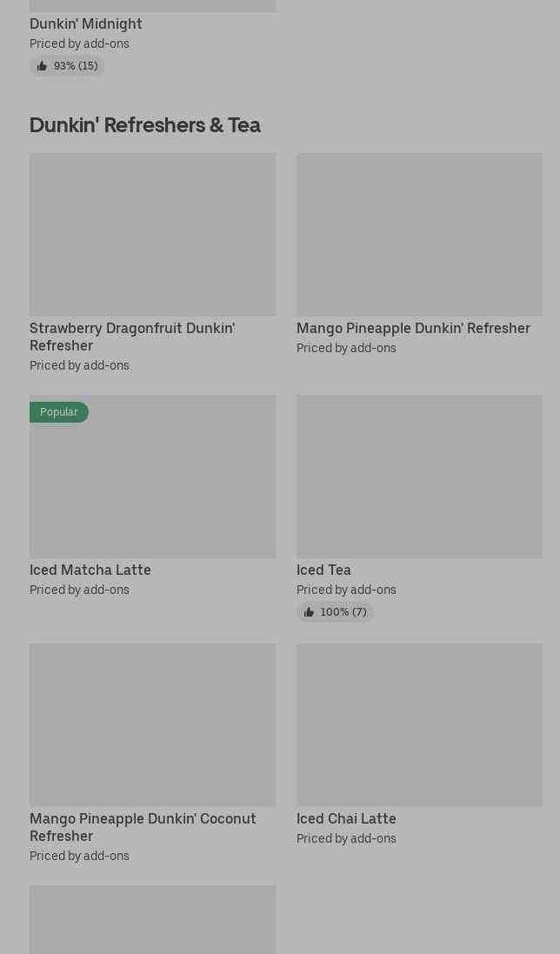Open Mango Pineapple Dunkin' Coconut Refresher title
This screenshot has height=954, width=560.
(x=143, y=827)
